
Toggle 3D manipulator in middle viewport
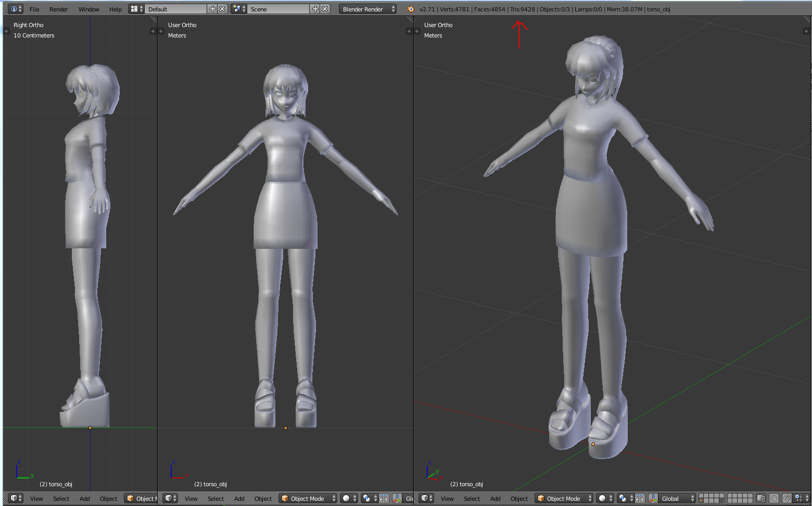point(397,498)
